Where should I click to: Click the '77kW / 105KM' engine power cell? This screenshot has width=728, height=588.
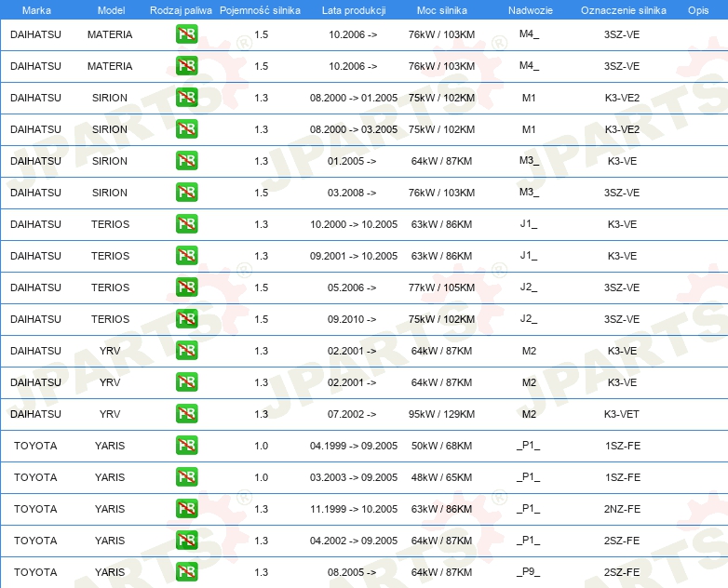[441, 287]
